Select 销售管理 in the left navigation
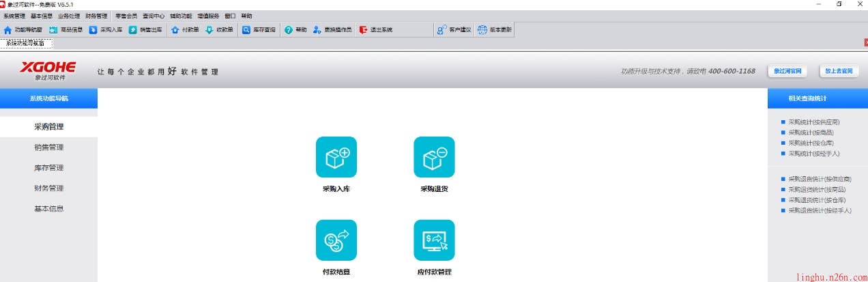This screenshot has width=868, height=282. click(x=48, y=147)
